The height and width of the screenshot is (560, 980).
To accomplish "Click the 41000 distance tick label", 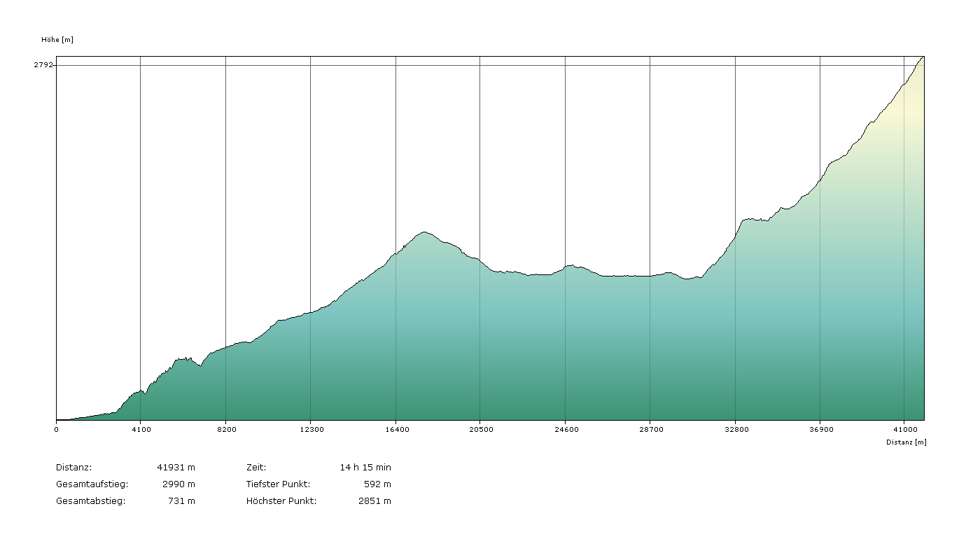I will (x=904, y=430).
